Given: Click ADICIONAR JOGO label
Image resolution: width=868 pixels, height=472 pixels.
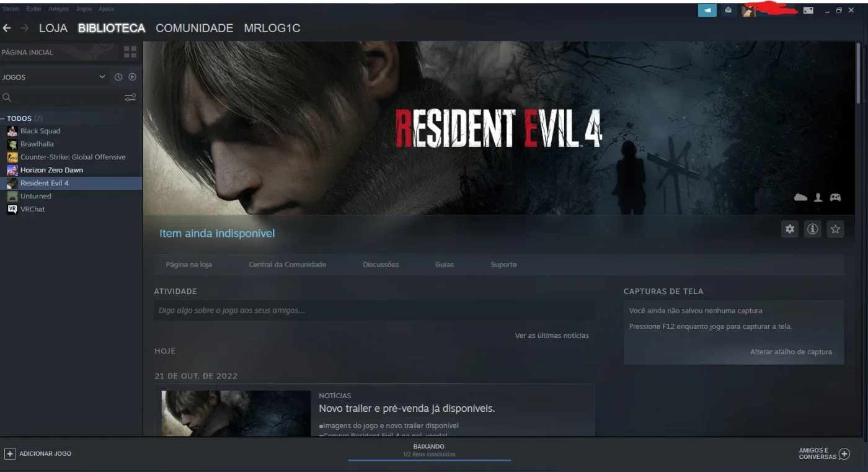Looking at the screenshot, I should (x=45, y=453).
